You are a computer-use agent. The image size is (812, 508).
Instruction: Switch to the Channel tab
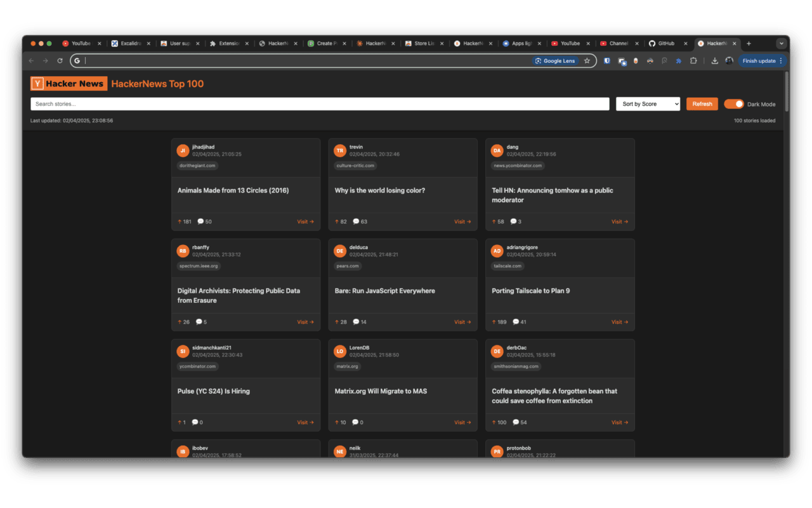pos(619,44)
